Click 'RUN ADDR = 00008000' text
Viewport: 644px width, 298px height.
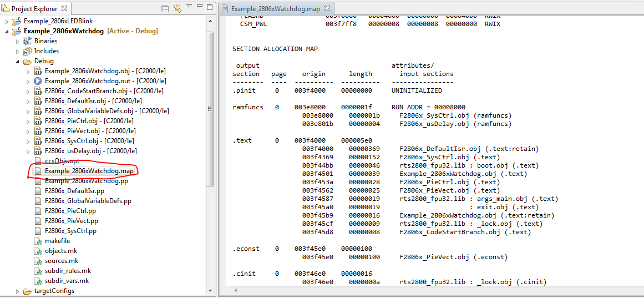pyautogui.click(x=428, y=107)
